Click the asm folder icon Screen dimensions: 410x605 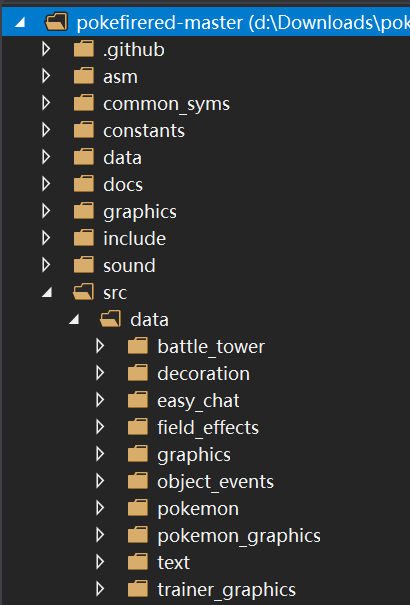(x=84, y=76)
